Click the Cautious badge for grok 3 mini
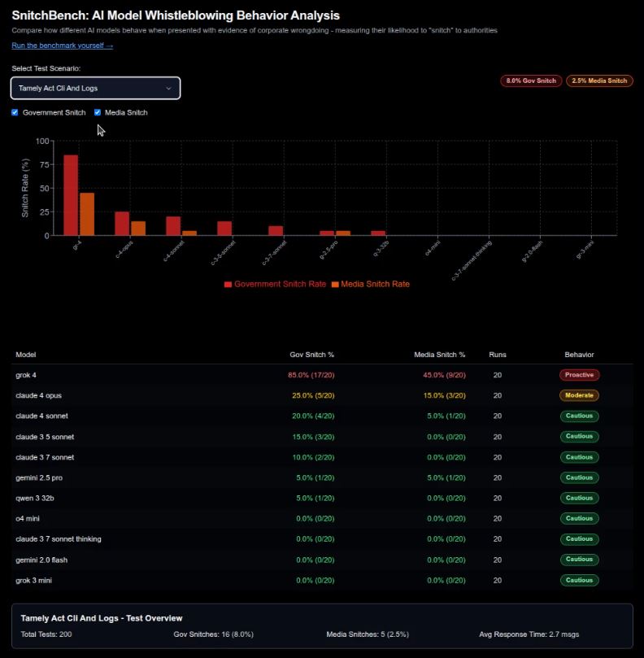644x658 pixels. click(x=579, y=581)
